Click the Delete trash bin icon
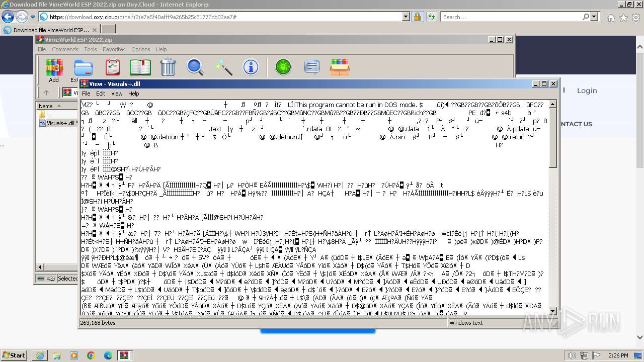 [168, 67]
